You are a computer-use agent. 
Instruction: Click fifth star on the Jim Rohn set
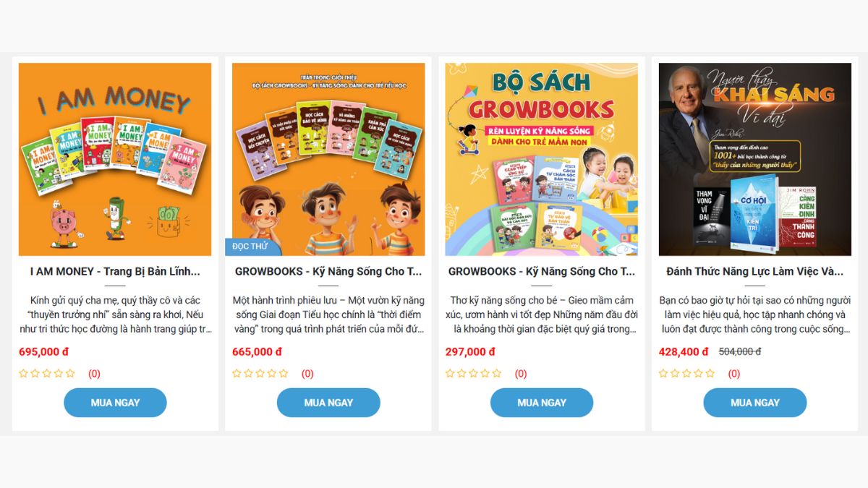click(710, 374)
